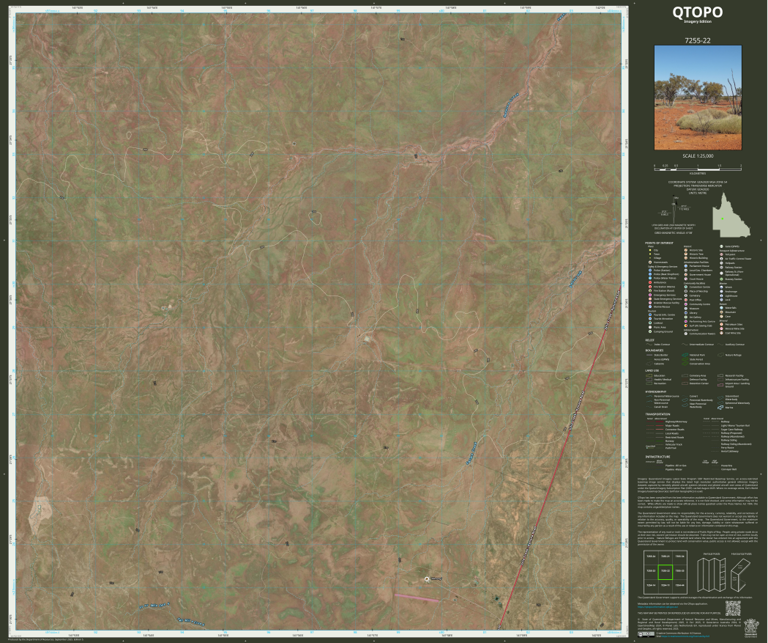Click the BOUNDARIES legend heading
Screen dimensions: 768x643
pyautogui.click(x=654, y=350)
